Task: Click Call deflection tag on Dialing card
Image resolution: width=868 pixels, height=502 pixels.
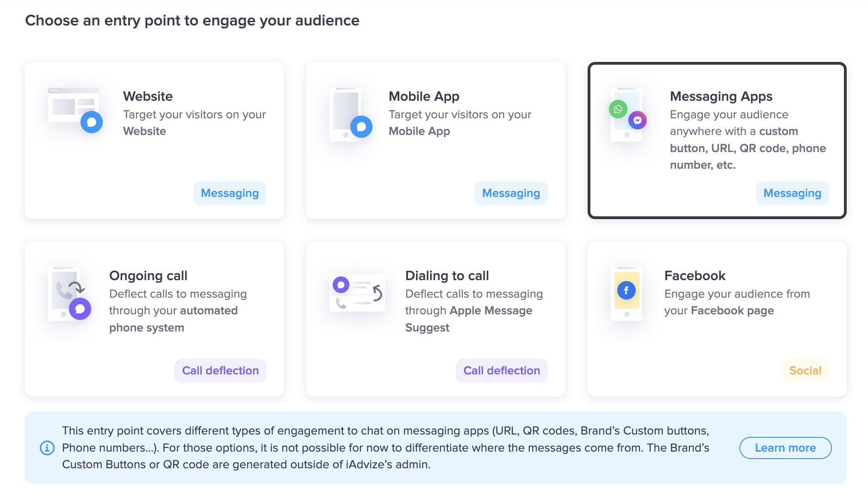Action: click(x=502, y=370)
